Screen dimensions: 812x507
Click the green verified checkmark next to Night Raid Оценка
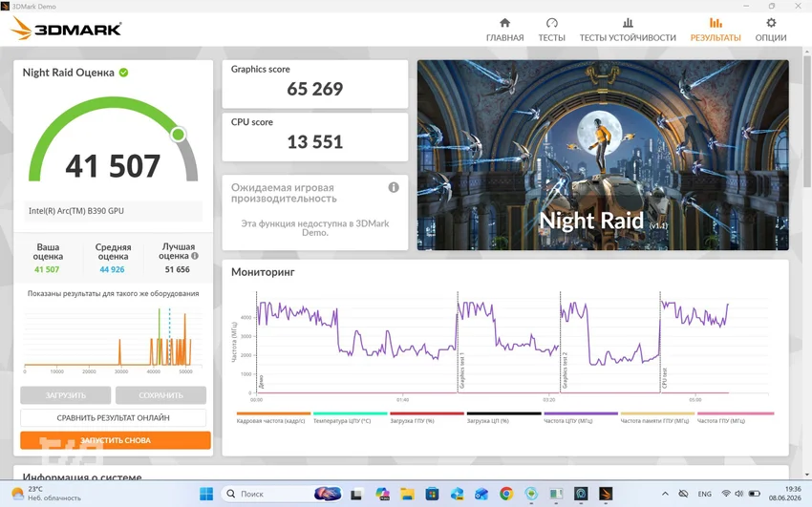(124, 73)
